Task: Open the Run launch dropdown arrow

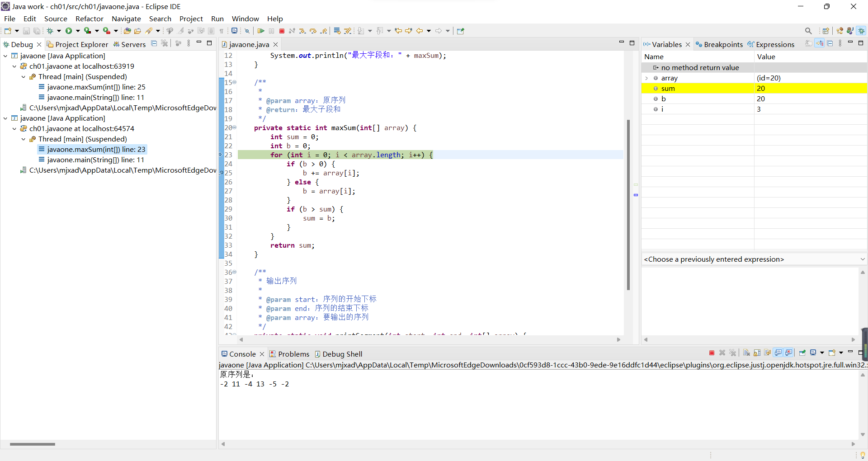Action: pos(78,31)
